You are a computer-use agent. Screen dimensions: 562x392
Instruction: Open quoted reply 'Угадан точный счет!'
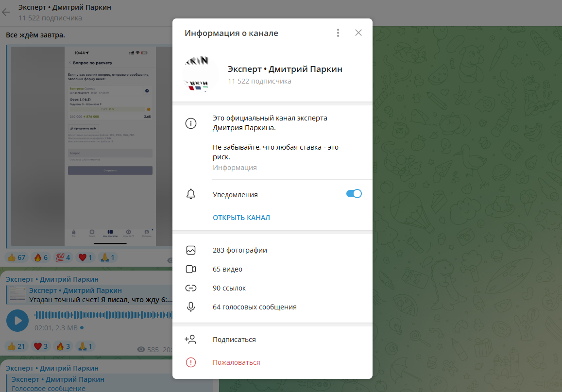[89, 295]
